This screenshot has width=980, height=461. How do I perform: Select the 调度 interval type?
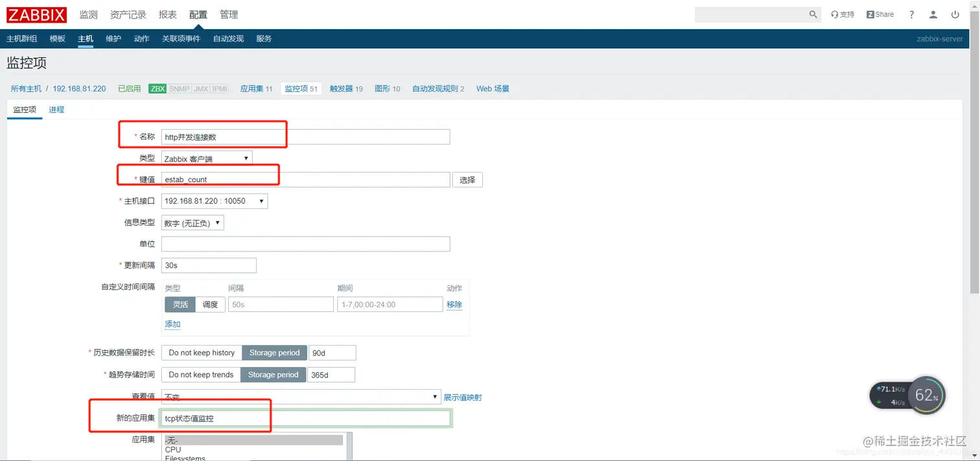coord(211,305)
